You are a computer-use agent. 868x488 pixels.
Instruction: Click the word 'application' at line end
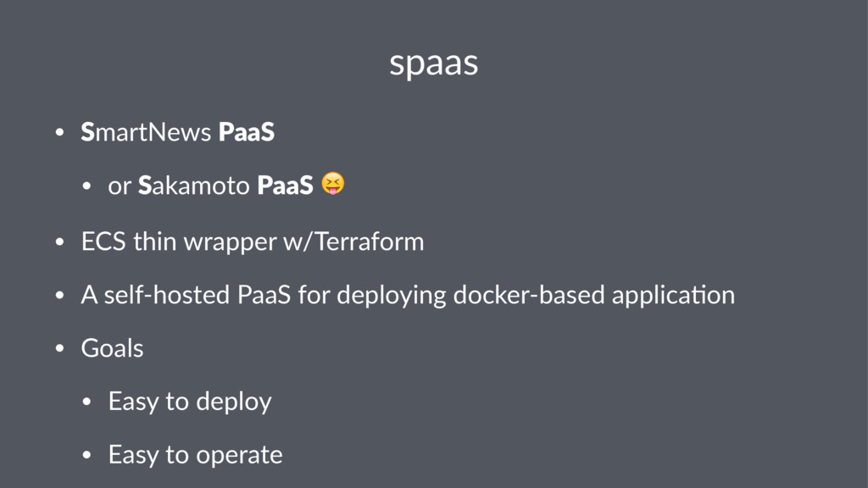tap(673, 296)
